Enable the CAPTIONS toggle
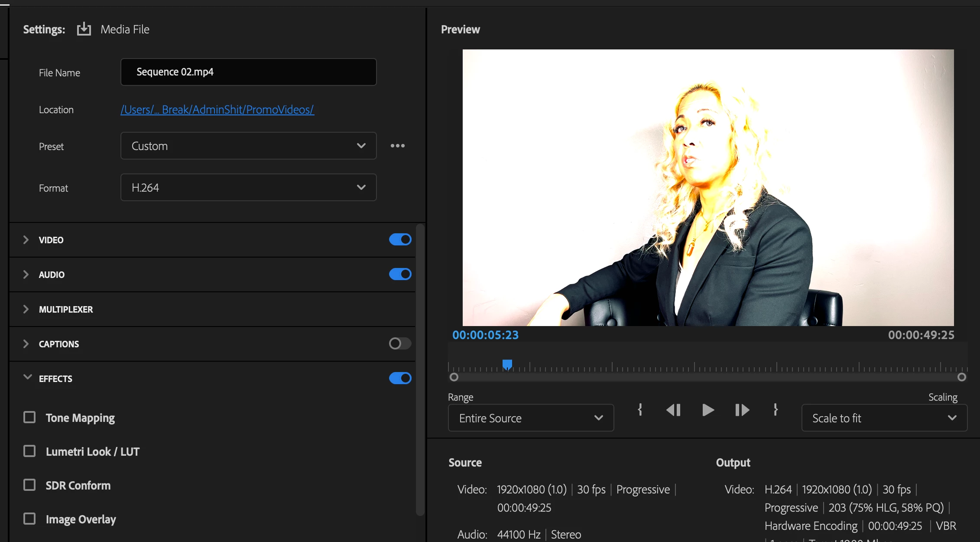 400,343
